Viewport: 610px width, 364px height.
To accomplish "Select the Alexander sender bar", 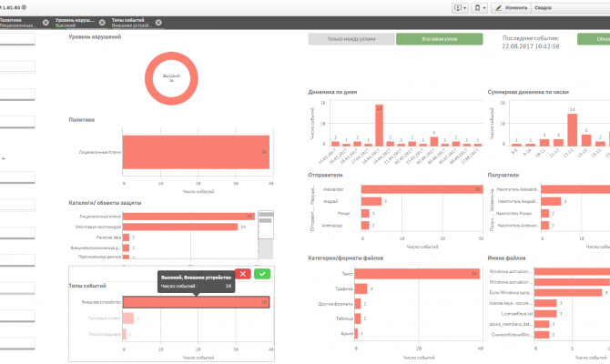I will pos(422,189).
